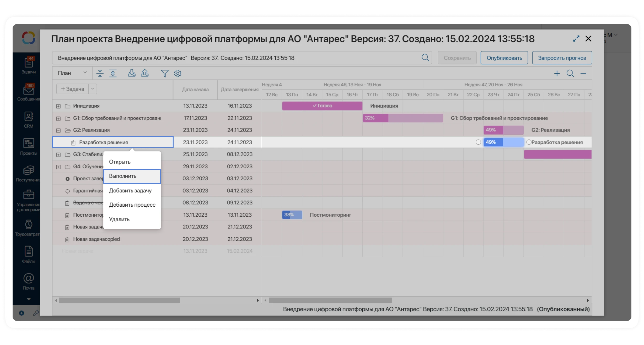Image resolution: width=644 pixels, height=345 pixels.
Task: Expand the Инициация folder row
Action: (x=58, y=106)
